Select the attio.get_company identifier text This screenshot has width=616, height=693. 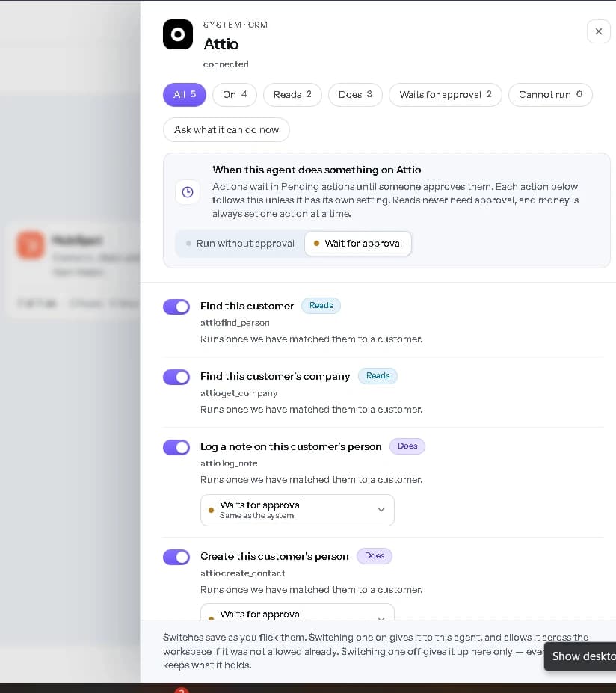click(x=238, y=393)
